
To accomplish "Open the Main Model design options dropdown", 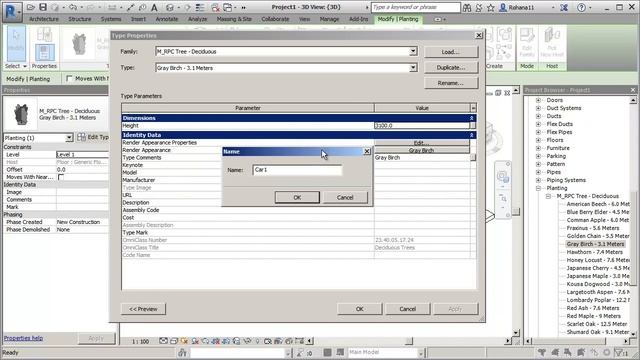I will [420, 352].
